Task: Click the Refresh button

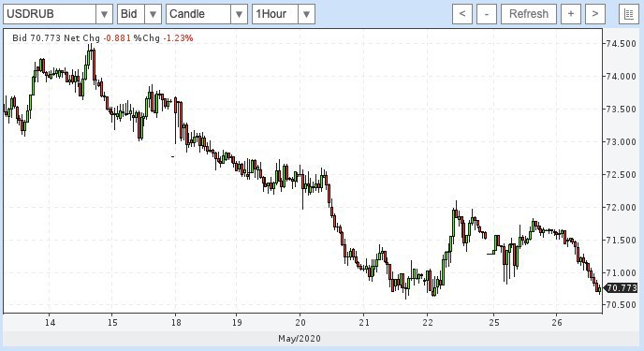Action: (529, 14)
